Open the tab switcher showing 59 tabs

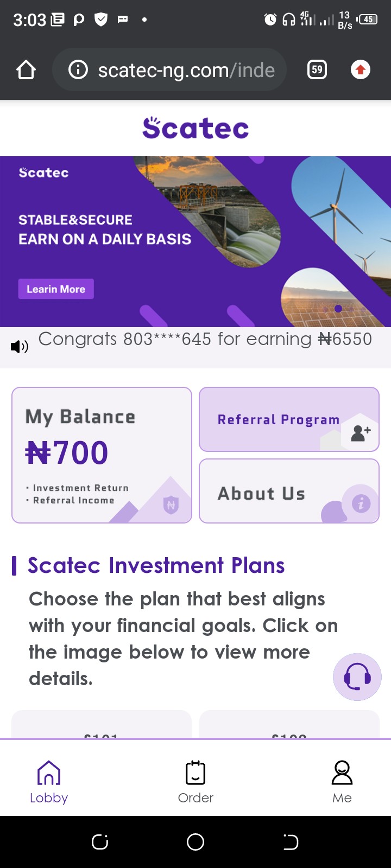click(x=317, y=69)
